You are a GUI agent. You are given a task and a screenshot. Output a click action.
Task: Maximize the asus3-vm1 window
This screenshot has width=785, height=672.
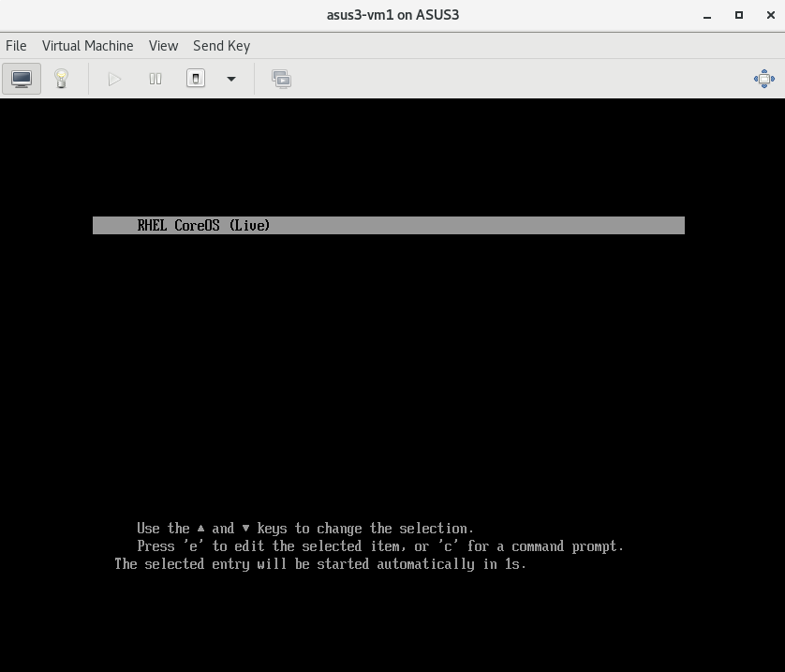738,14
